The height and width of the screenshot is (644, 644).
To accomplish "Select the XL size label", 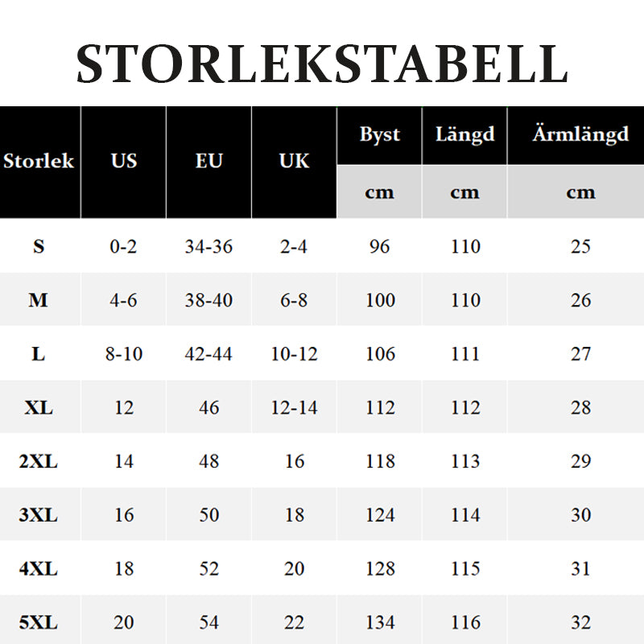I will point(39,407).
